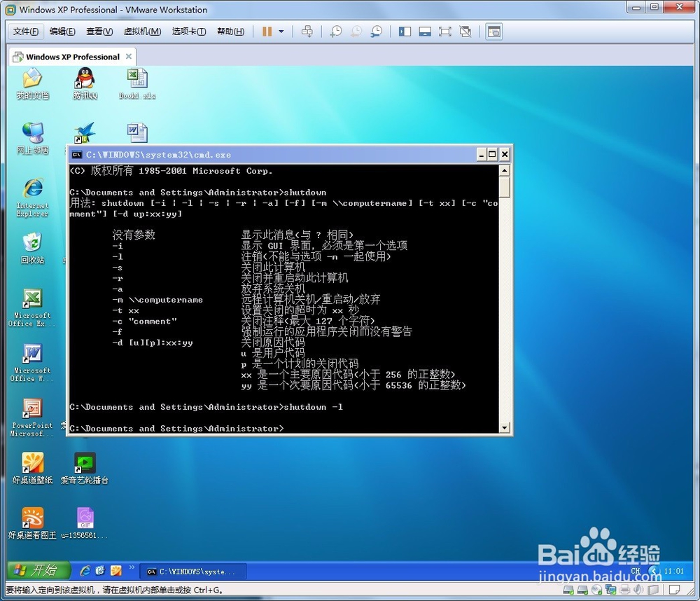
Task: Expand the Quick Launch overflow chevron
Action: point(132,567)
